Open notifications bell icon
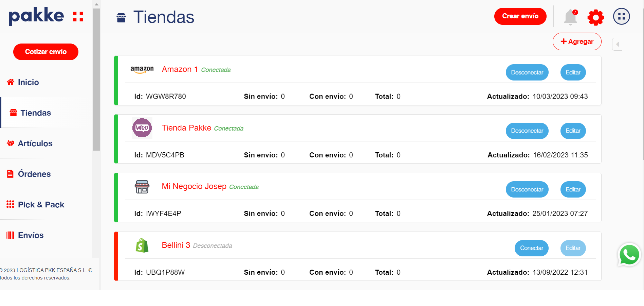Viewport: 644px width, 306px height. [571, 17]
